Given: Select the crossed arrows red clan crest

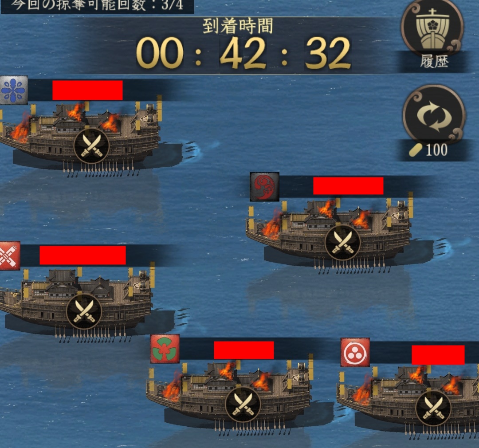Looking at the screenshot, I should [x=10, y=256].
